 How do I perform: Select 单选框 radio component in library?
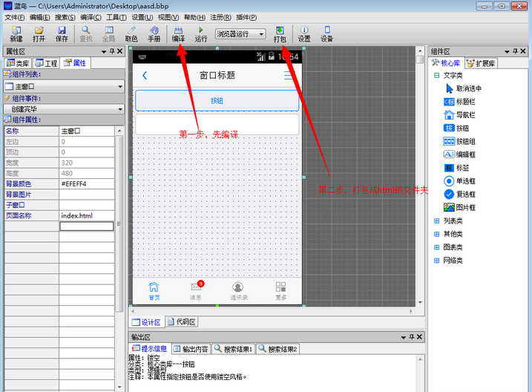pos(459,181)
